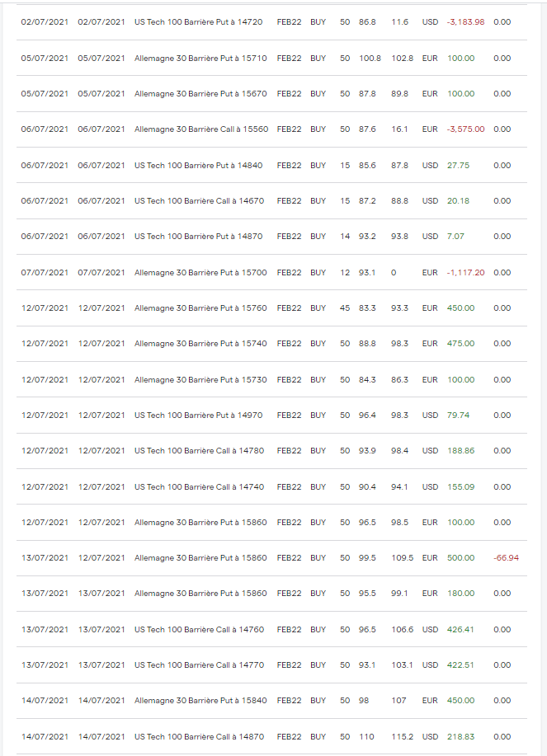This screenshot has width=547, height=756.
Task: Click the -66.94 funding charge value
Action: click(x=506, y=558)
